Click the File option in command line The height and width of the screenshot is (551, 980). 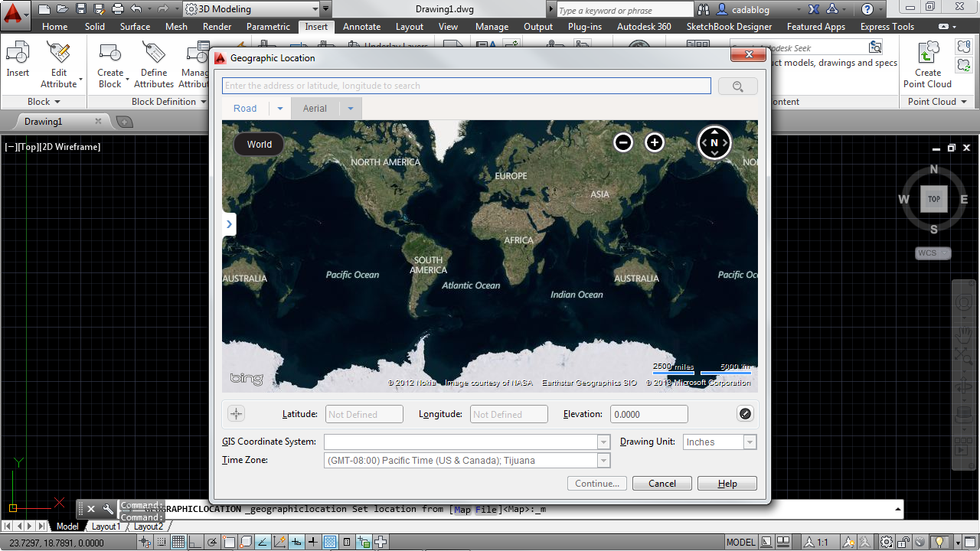point(485,510)
